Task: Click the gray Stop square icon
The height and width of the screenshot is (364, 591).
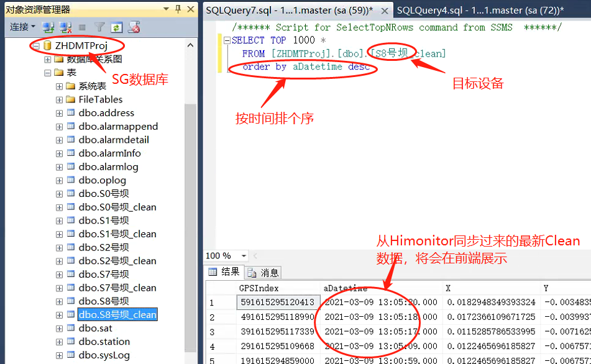Action: (82, 27)
